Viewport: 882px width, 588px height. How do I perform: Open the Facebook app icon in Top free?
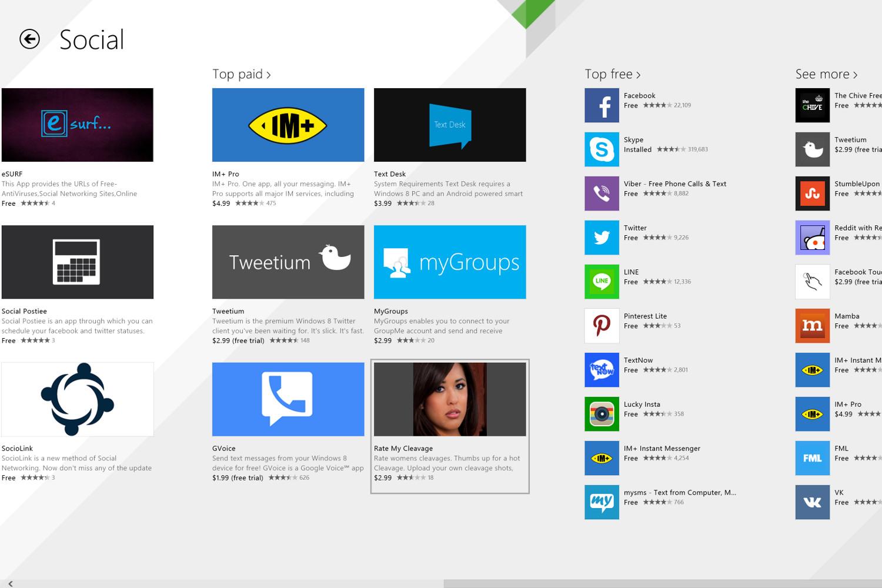602,105
